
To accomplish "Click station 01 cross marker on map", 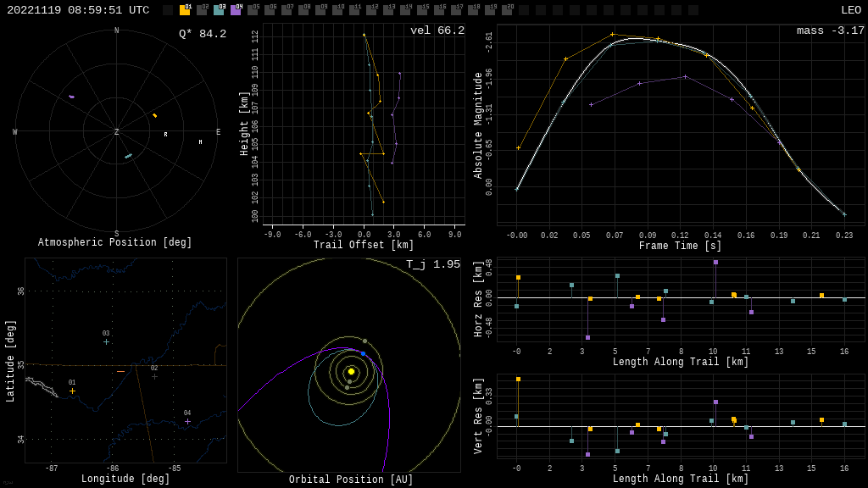I will pos(72,391).
